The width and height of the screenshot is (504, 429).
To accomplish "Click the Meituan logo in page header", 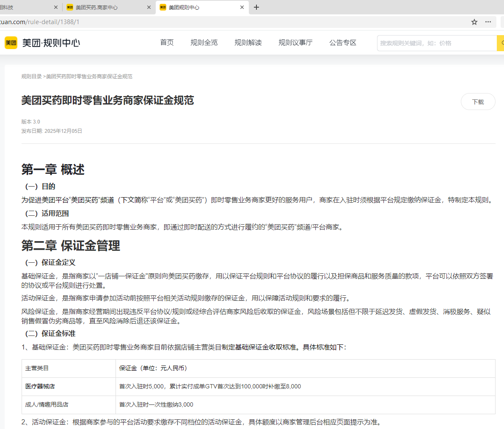I will click(11, 43).
